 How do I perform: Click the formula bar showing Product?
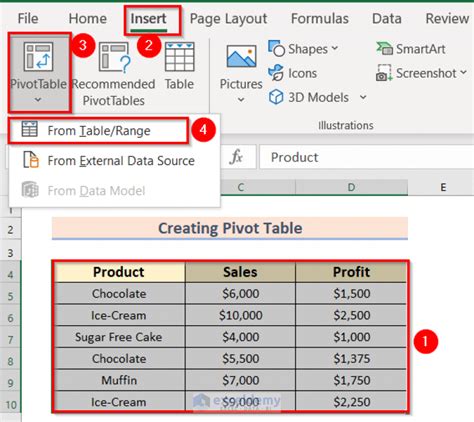[x=367, y=157]
